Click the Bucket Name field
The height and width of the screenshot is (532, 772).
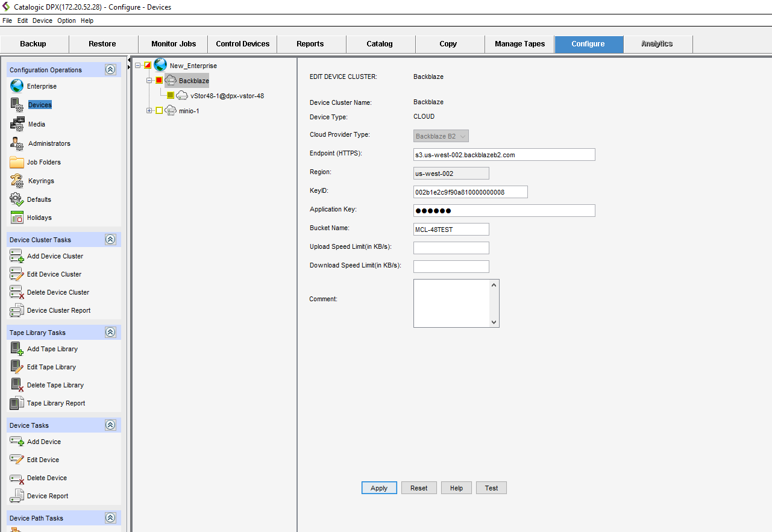tap(451, 230)
